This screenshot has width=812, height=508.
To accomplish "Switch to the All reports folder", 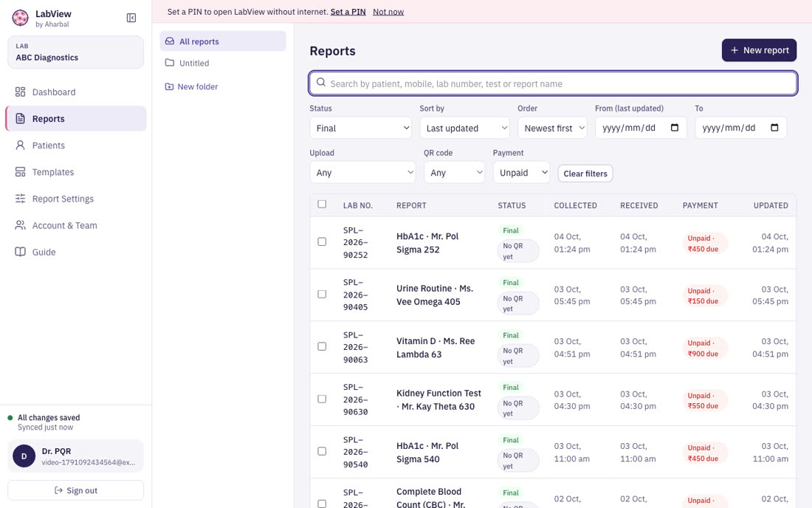I will (223, 41).
